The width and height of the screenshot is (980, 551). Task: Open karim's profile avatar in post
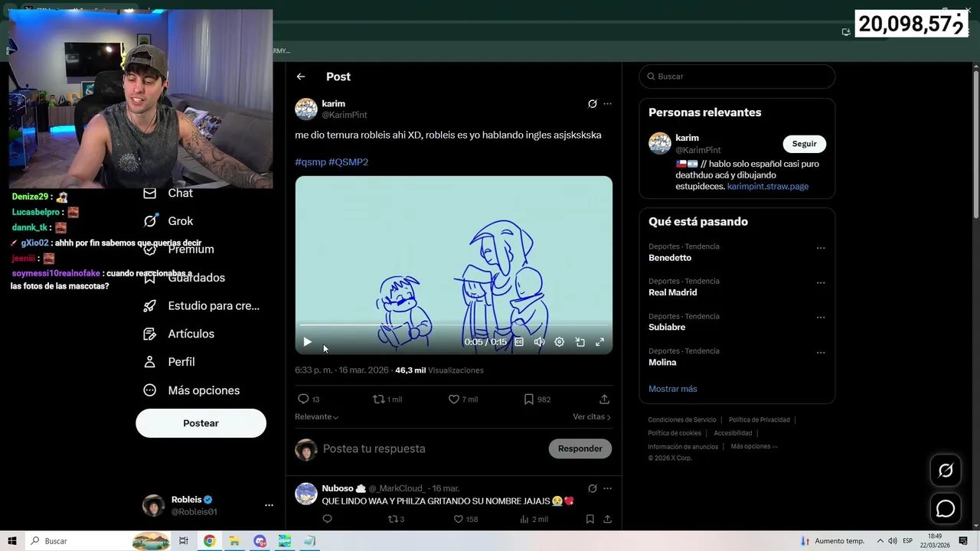306,109
